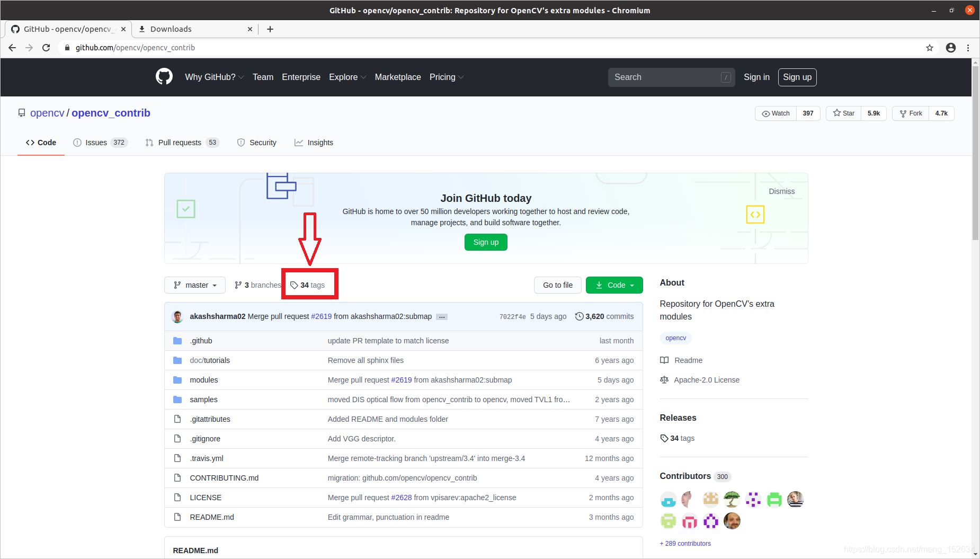Switch to the Pull requests tab
The image size is (980, 559).
click(182, 143)
